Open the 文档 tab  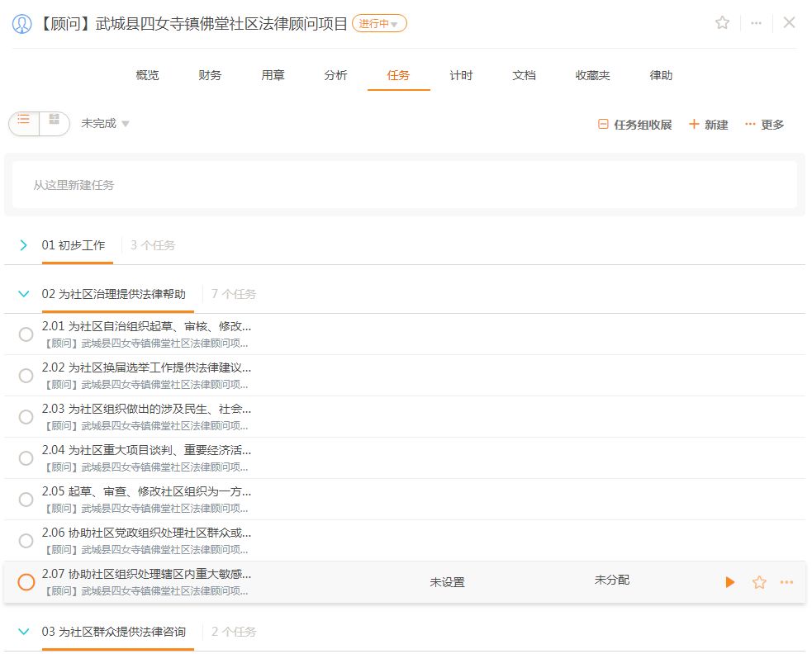pyautogui.click(x=524, y=75)
